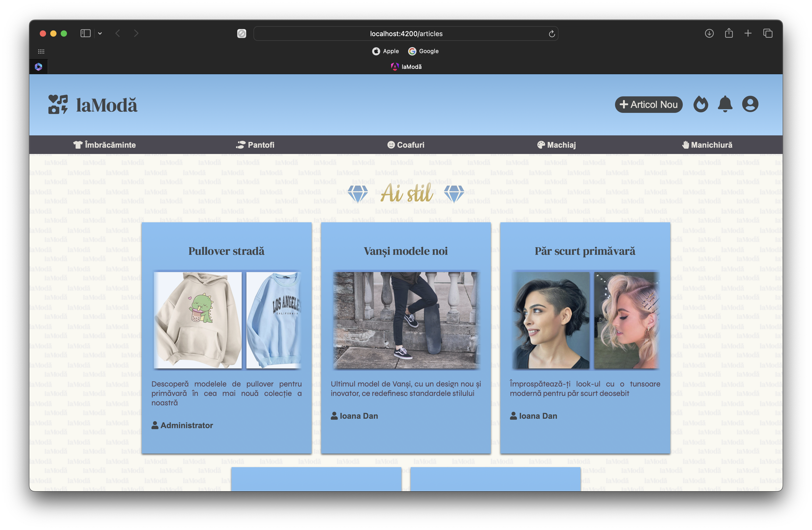Click the flame trending icon
This screenshot has height=530, width=812.
[x=701, y=104]
